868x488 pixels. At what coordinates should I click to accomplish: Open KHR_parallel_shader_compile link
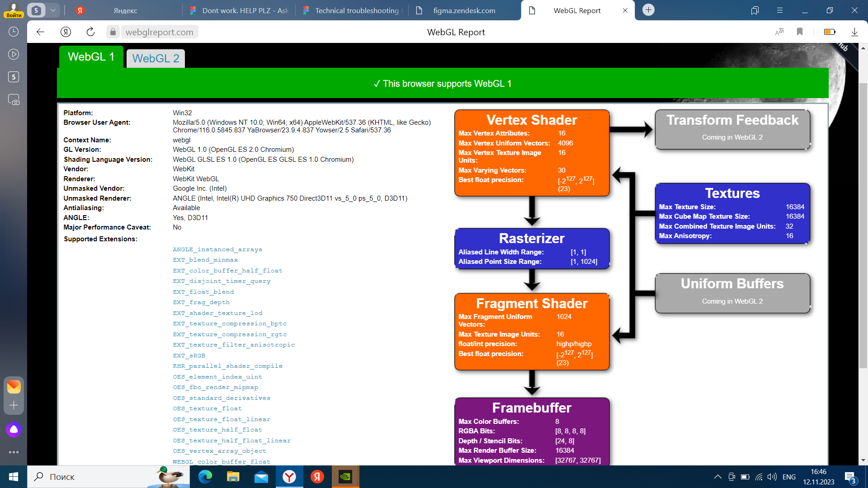pyautogui.click(x=227, y=366)
